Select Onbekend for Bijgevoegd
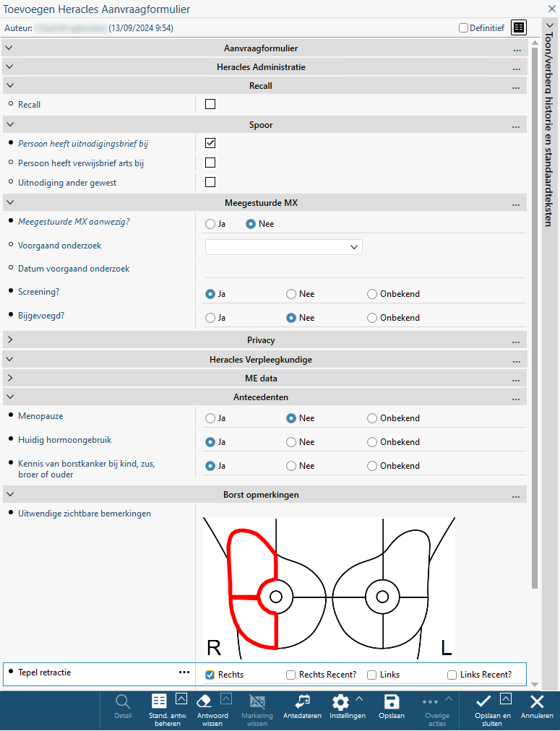Image resolution: width=560 pixels, height=731 pixels. click(x=371, y=318)
